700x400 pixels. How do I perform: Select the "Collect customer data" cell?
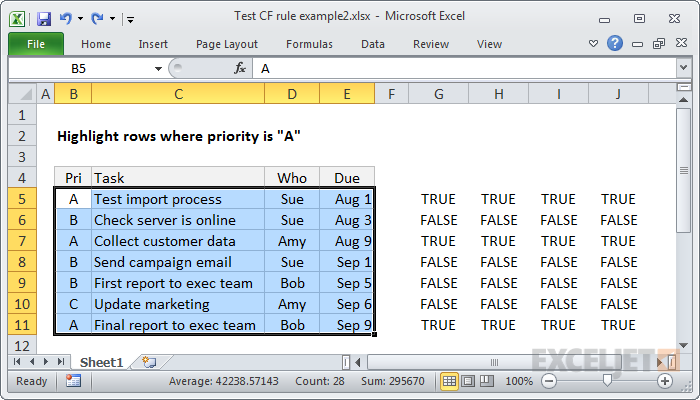(x=178, y=241)
